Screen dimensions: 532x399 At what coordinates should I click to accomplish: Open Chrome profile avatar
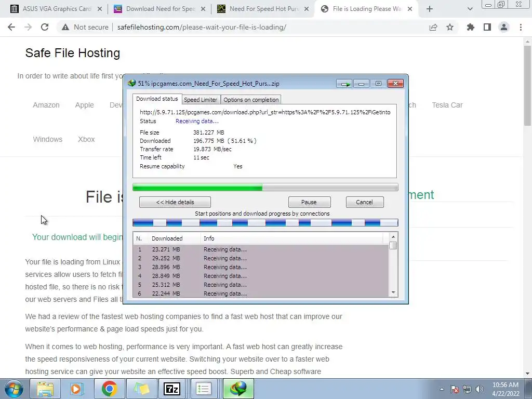coord(504,27)
